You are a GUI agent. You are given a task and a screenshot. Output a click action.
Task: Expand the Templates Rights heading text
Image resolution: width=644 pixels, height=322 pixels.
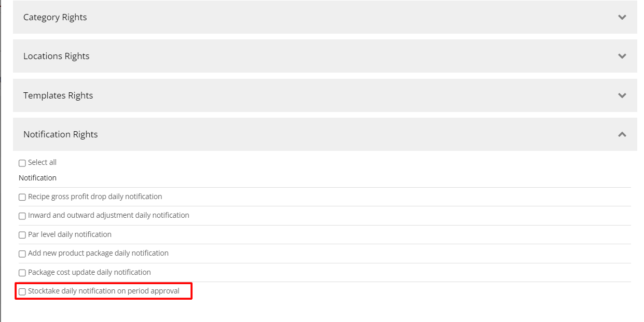[58, 95]
